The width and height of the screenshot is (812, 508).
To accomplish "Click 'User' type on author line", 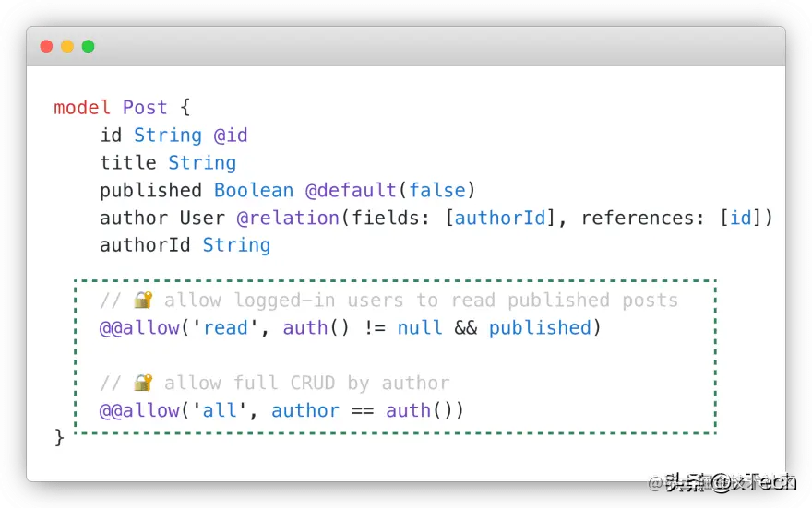I will coord(202,218).
